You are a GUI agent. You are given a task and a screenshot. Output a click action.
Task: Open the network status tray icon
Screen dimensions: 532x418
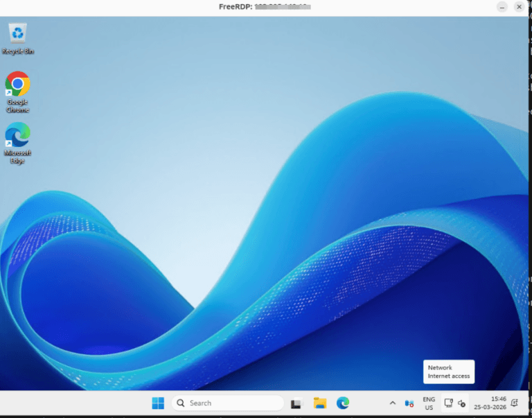449,403
